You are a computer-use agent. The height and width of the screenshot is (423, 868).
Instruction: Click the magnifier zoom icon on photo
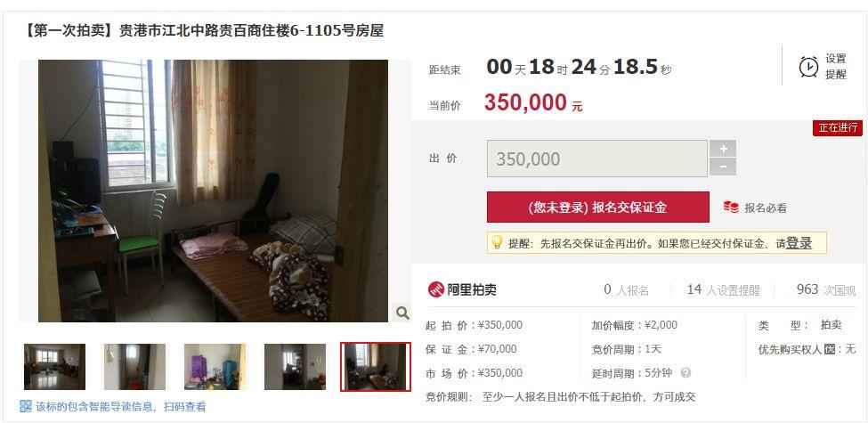pyautogui.click(x=402, y=313)
